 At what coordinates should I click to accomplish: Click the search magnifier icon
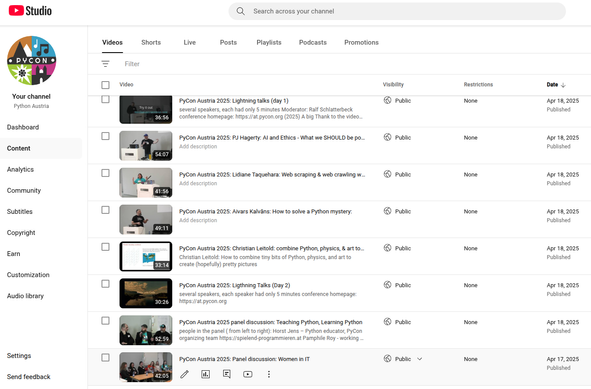click(240, 11)
